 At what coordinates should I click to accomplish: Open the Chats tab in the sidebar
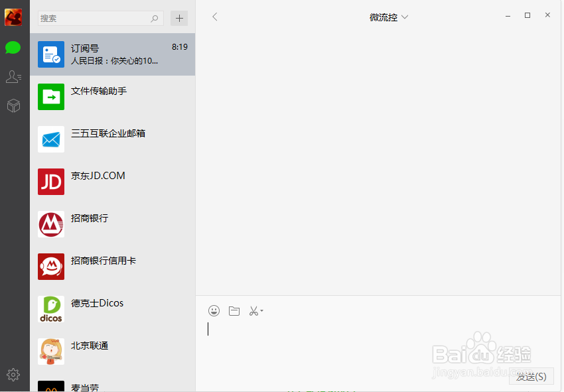pos(13,48)
